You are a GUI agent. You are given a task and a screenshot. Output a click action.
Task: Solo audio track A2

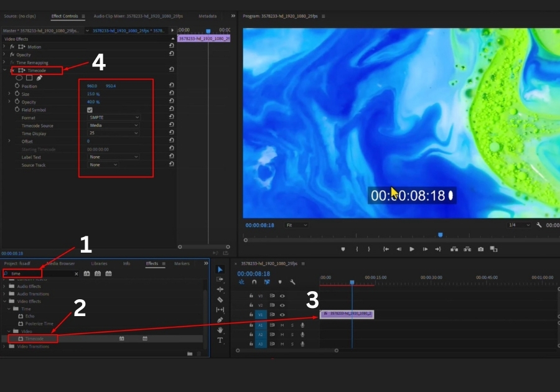pyautogui.click(x=292, y=335)
